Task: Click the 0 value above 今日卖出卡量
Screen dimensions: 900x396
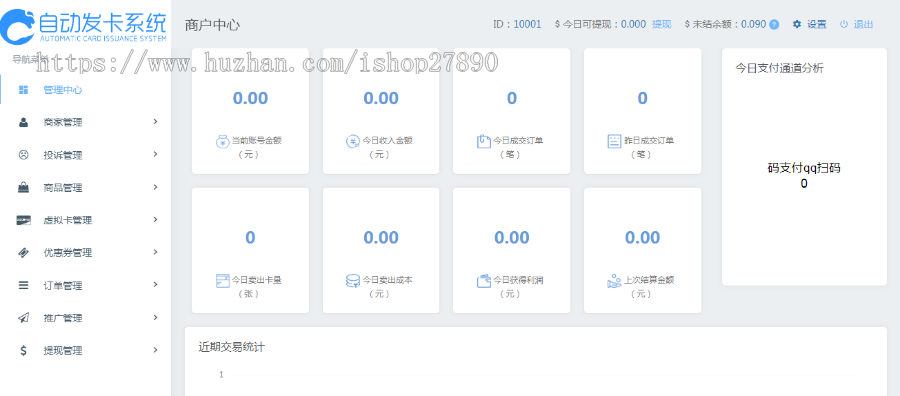Action: click(250, 238)
